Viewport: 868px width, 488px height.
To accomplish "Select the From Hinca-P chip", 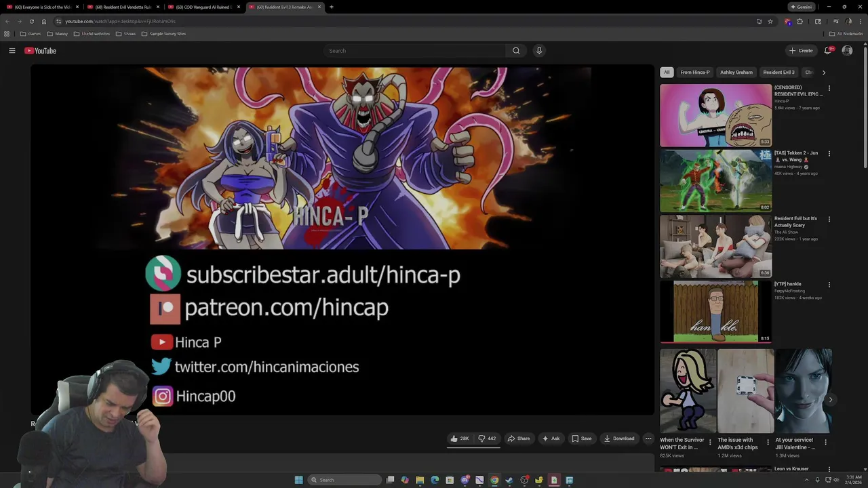I will (695, 73).
